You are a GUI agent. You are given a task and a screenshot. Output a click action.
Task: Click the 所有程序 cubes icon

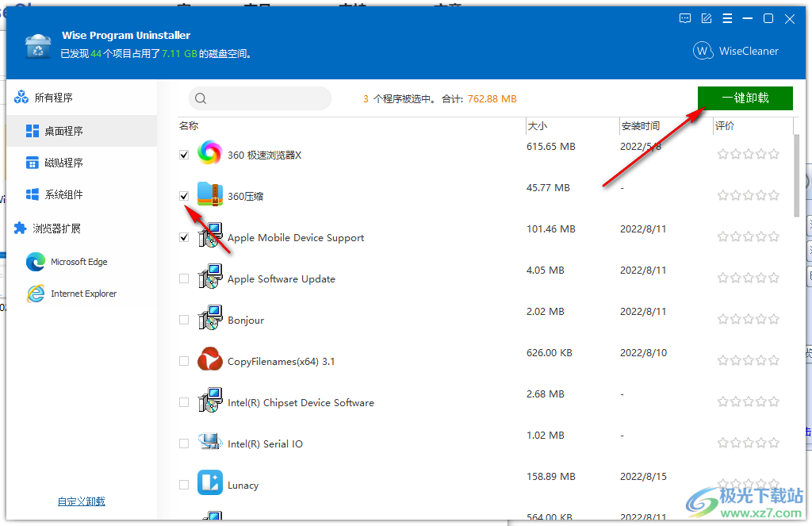(x=21, y=97)
